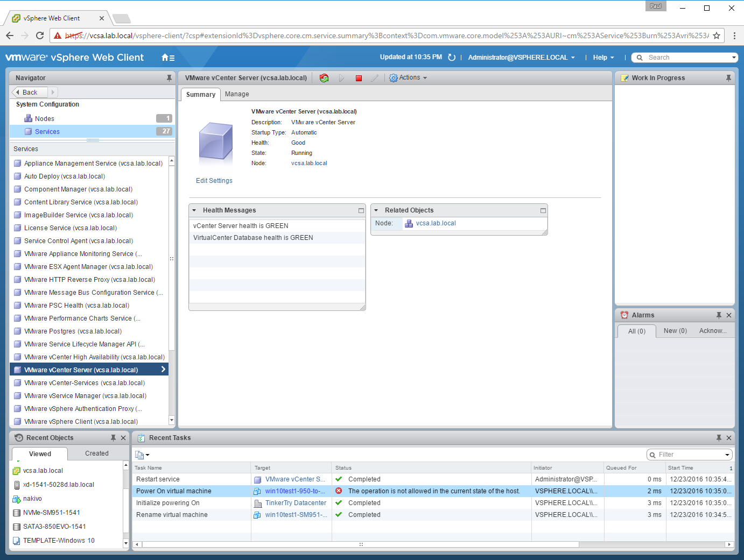Switch to the Created tab in Recent Objects
This screenshot has height=560, width=744.
97,453
